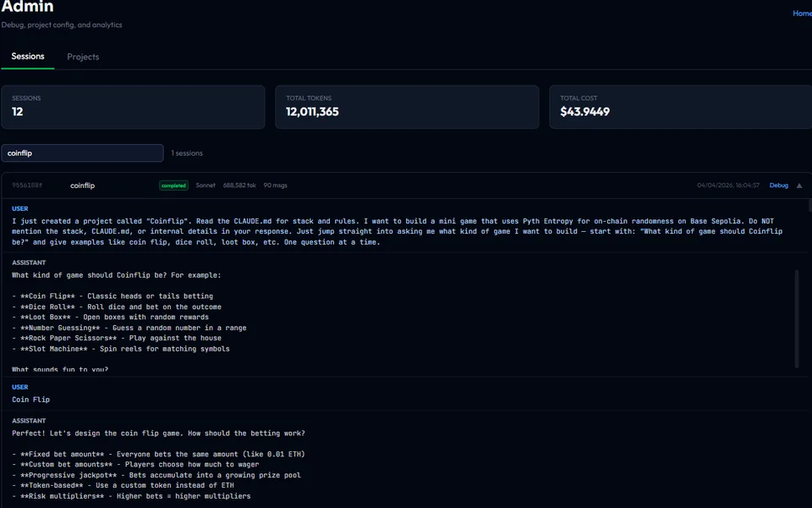812x508 pixels.
Task: Click 'Perfect! Let's design the coin flip game' line
Action: coord(158,433)
